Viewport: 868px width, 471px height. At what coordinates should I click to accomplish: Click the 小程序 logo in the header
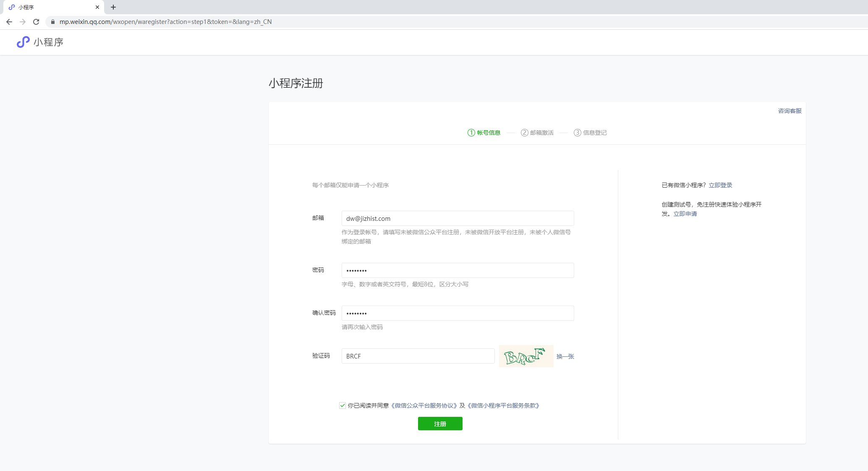40,42
